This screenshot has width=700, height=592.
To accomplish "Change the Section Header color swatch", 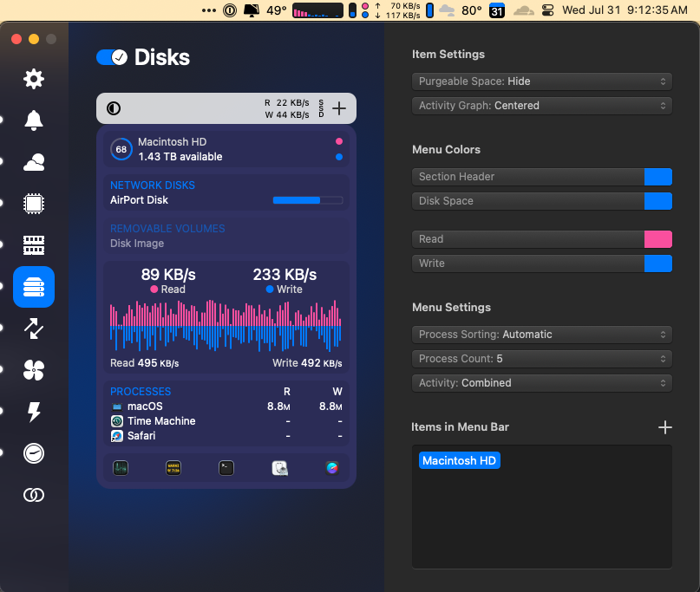I will pos(658,177).
